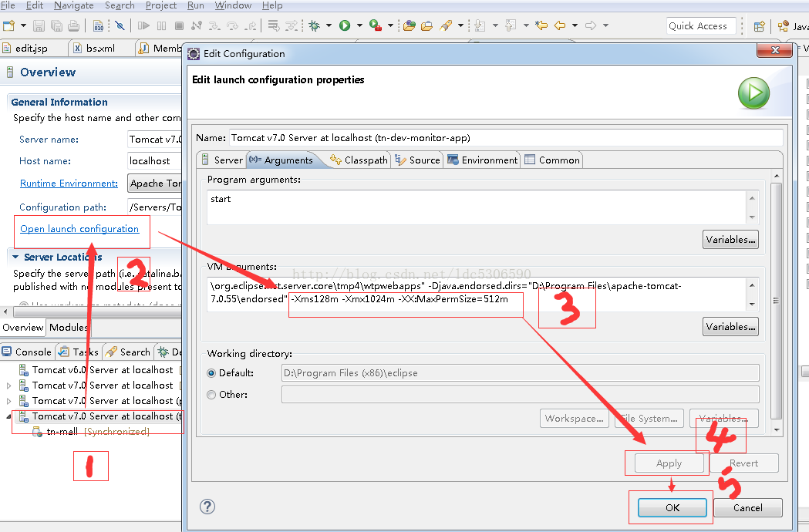Click Variables button under Program arguments
The height and width of the screenshot is (532, 809).
[x=730, y=240]
